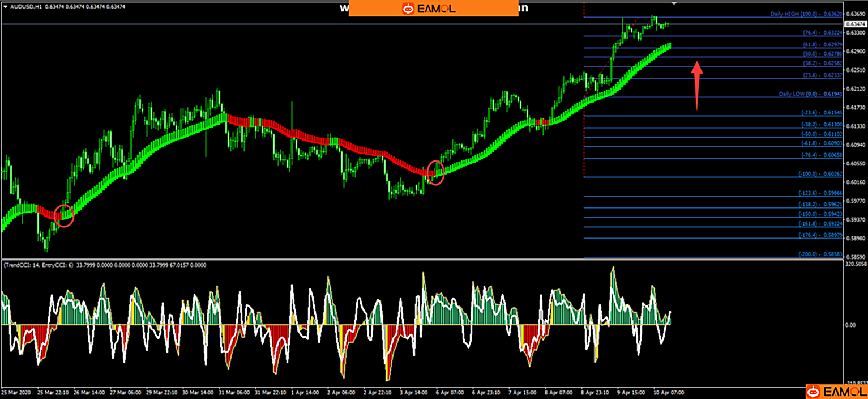Click the 26 Mar 14:00 time axis label
This screenshot has height=399, width=868.
(89, 392)
